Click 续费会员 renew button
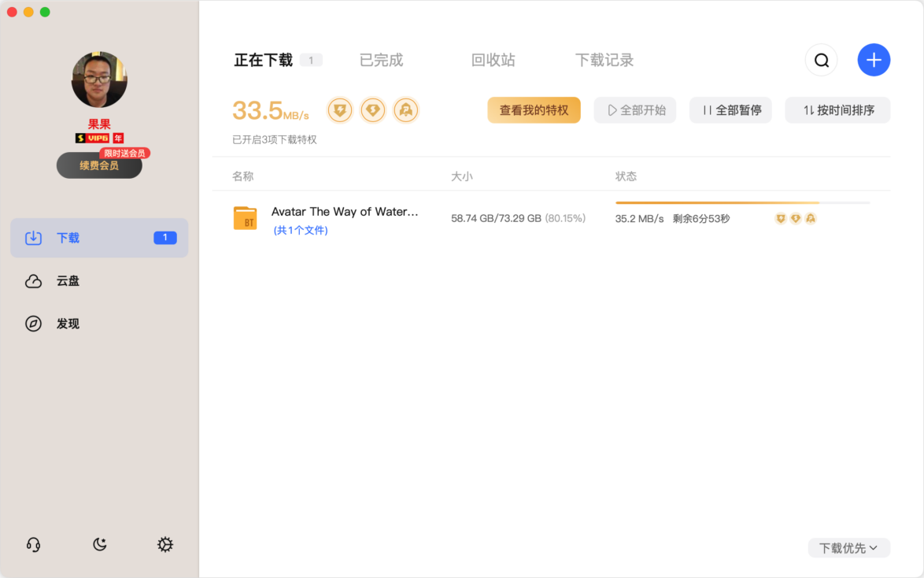Image resolution: width=924 pixels, height=578 pixels. pyautogui.click(x=99, y=165)
